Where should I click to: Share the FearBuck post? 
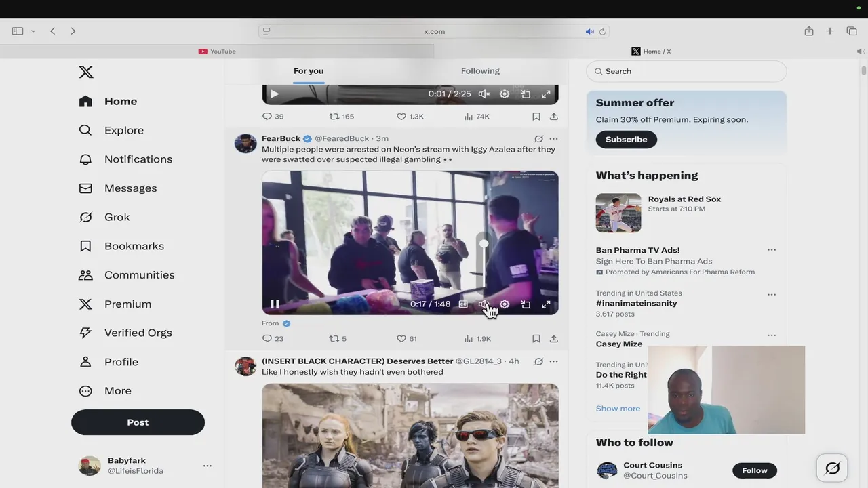(553, 339)
